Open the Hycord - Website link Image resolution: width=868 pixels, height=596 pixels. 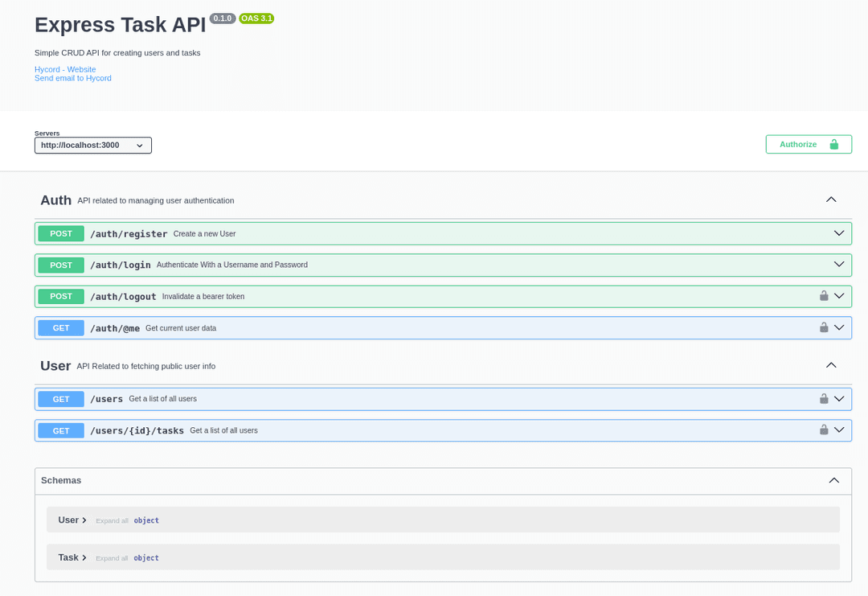coord(65,69)
